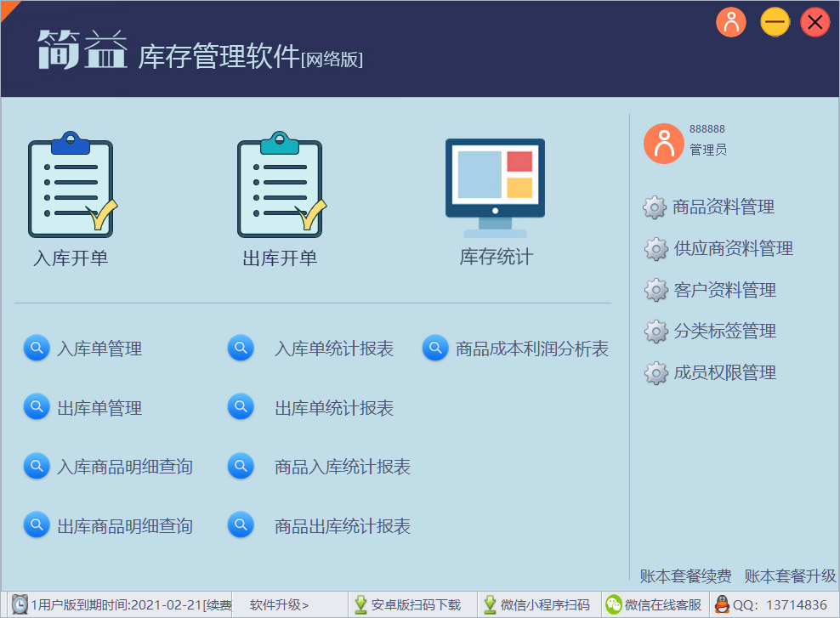Click the search icon beside 出库单统计报表

(241, 407)
